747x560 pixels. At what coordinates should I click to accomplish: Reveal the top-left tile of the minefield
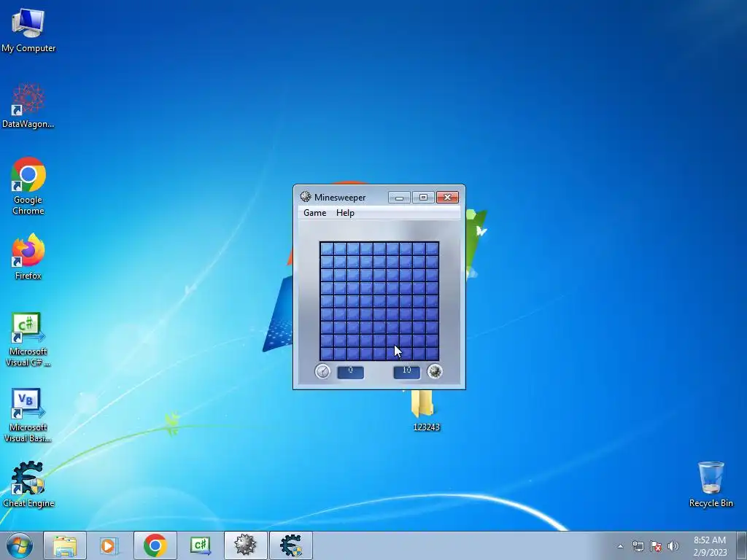click(x=327, y=249)
